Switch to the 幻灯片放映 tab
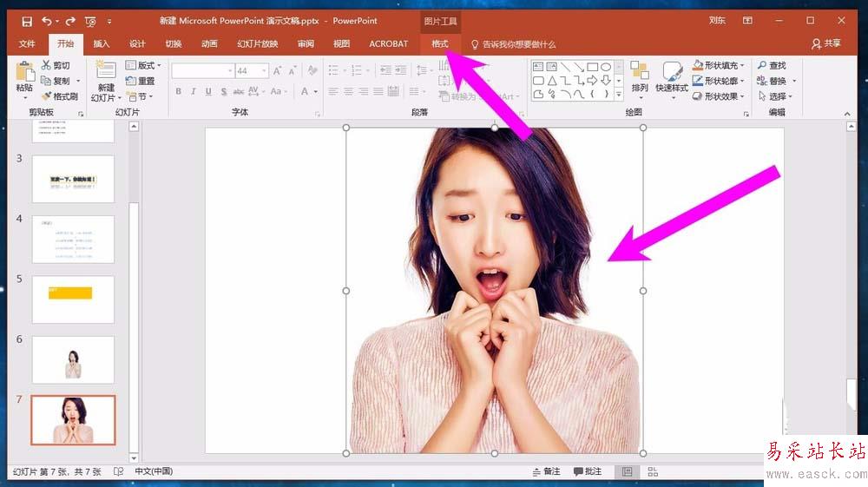This screenshot has height=487, width=868. coord(258,43)
